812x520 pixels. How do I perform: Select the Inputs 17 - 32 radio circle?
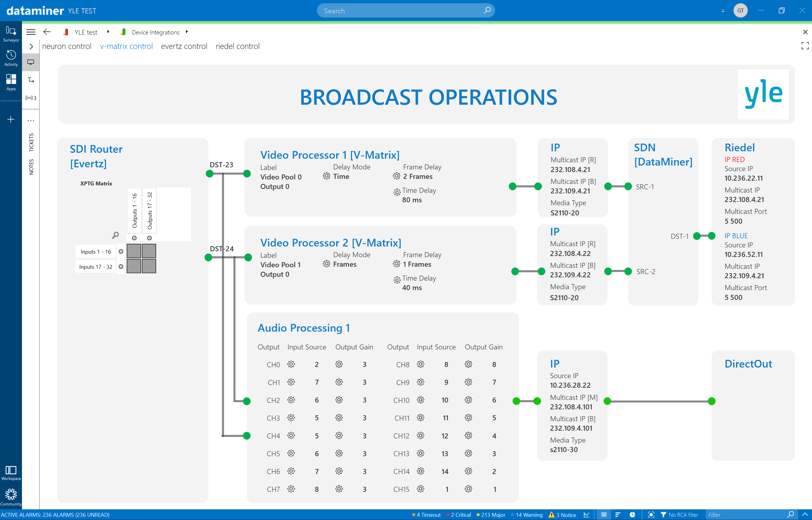[x=121, y=267]
